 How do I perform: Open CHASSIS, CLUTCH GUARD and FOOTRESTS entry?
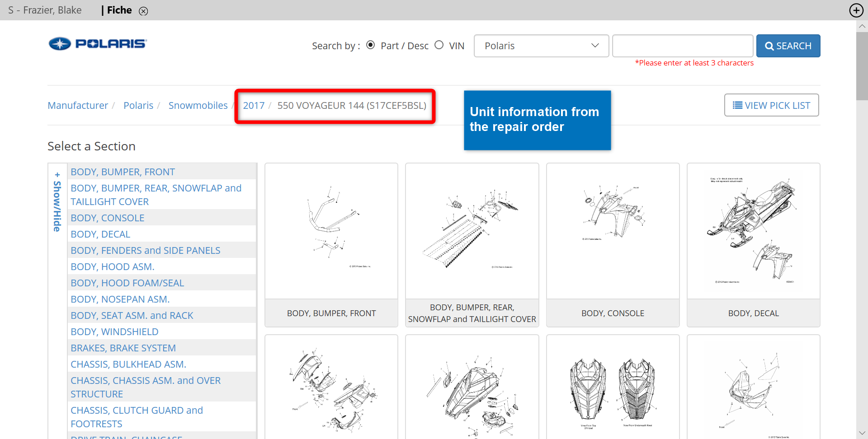pos(137,417)
